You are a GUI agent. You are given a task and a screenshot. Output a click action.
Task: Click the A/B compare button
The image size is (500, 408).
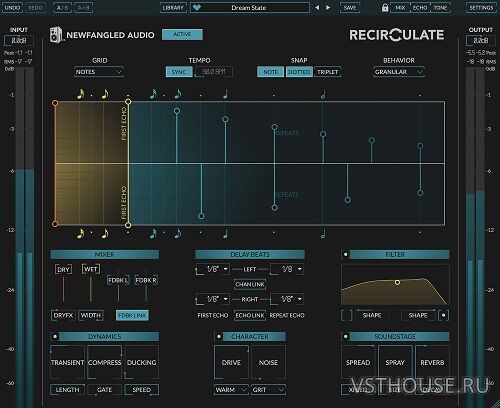click(62, 7)
